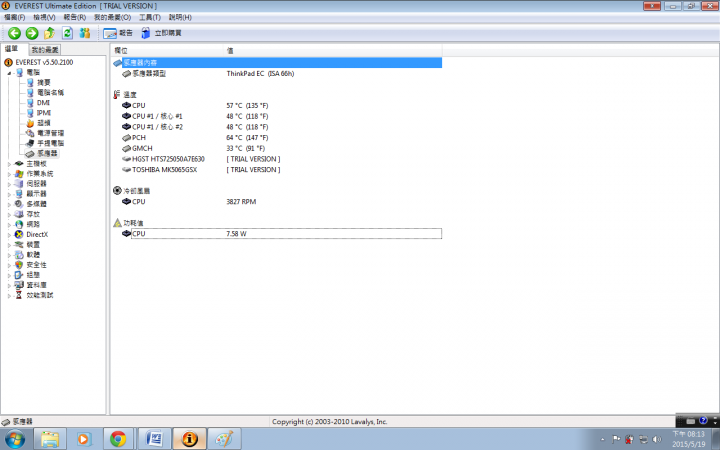The width and height of the screenshot is (720, 450).
Task: Select the highlighted 感應器內容 sensor properties row
Action: (277, 62)
